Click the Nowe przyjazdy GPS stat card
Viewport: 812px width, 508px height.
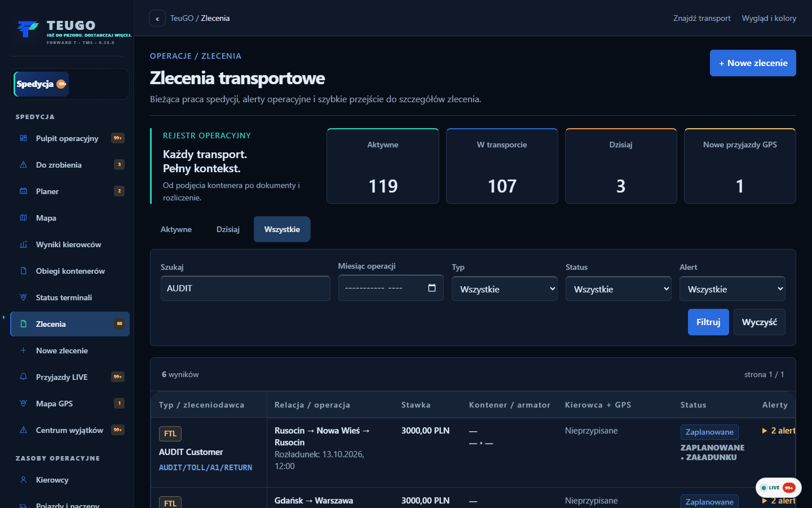(x=740, y=166)
